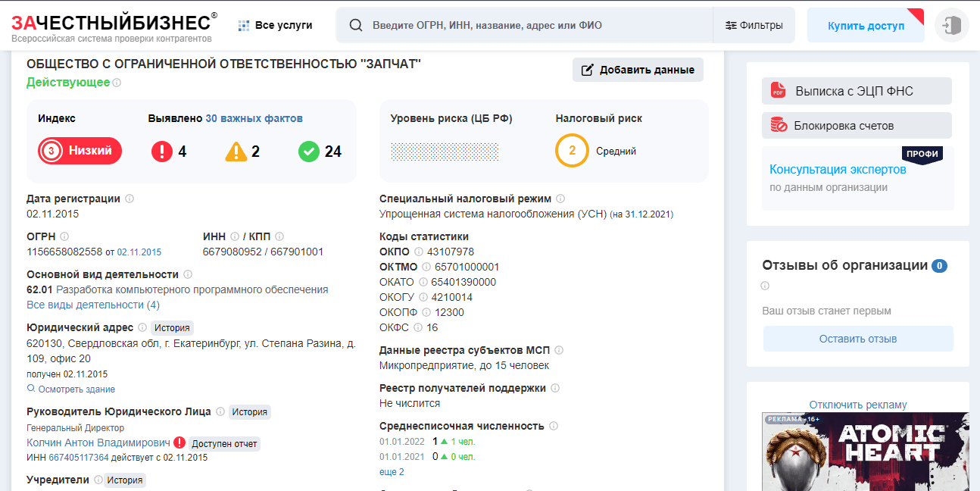Open the 30 важных фактов link
The image size is (980, 491).
(254, 118)
